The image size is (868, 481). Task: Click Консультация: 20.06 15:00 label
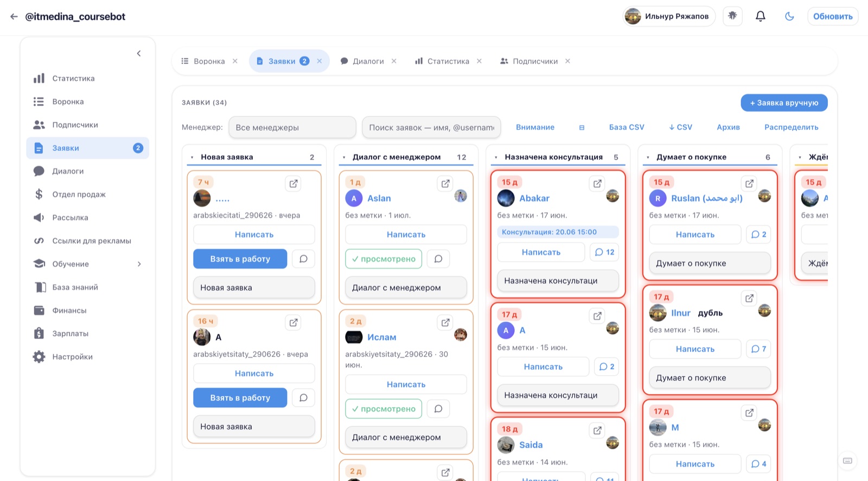[558, 232]
